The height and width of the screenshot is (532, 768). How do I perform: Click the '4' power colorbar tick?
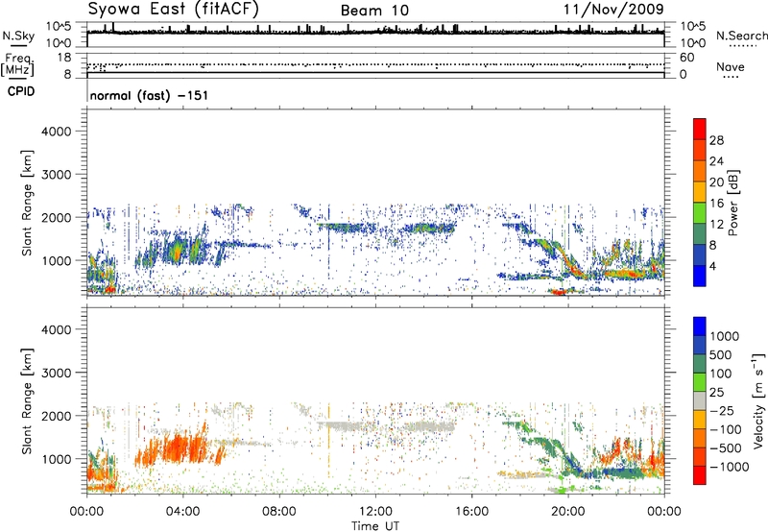712,266
